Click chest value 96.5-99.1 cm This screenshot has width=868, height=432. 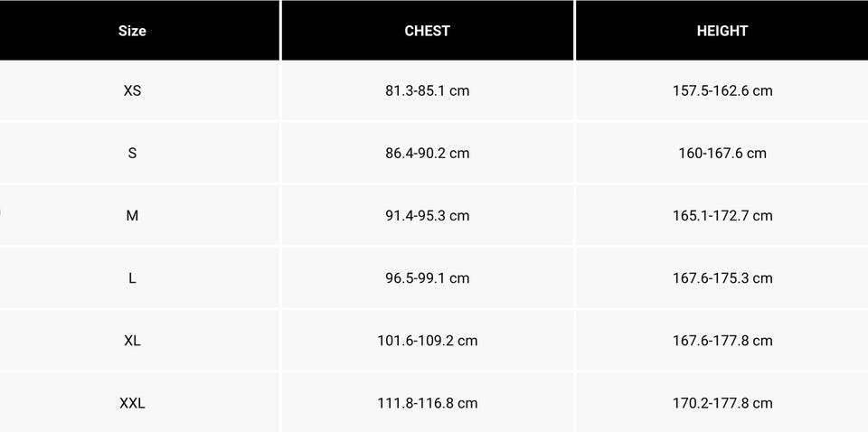[x=427, y=277]
